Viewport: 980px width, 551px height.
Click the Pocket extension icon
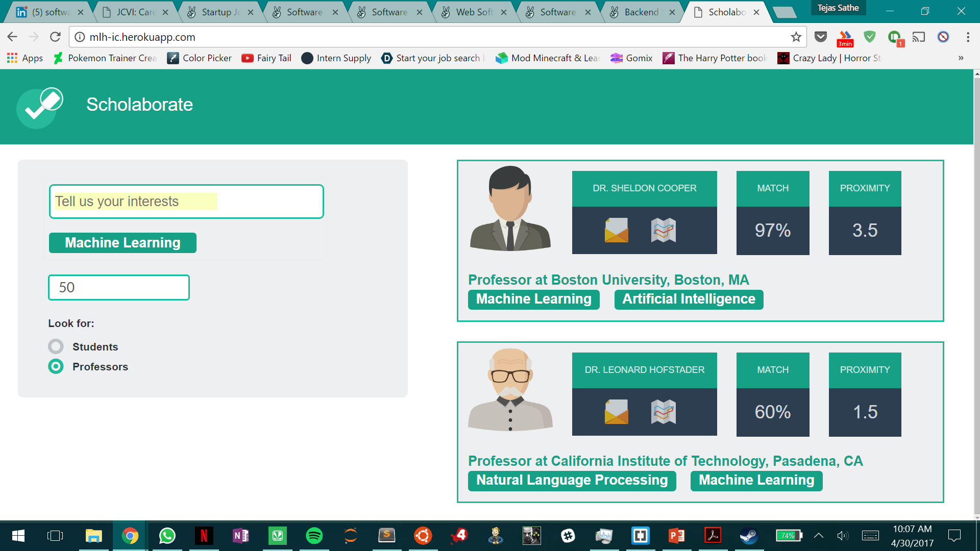820,37
